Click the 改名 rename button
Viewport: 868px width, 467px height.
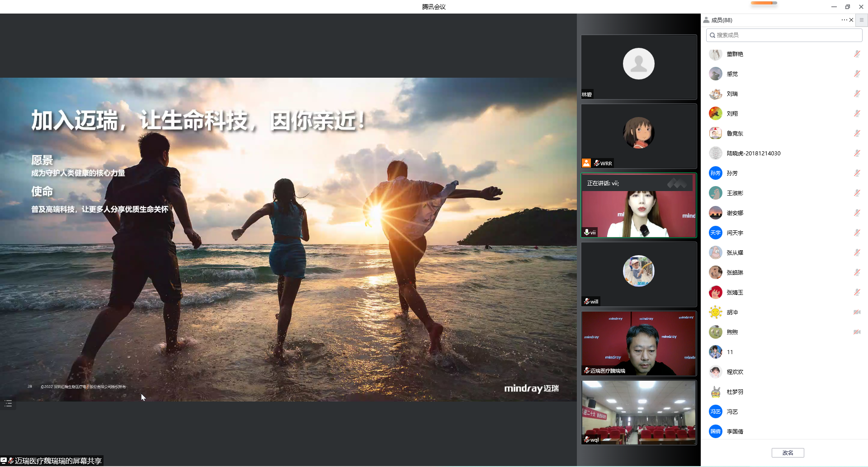[788, 453]
